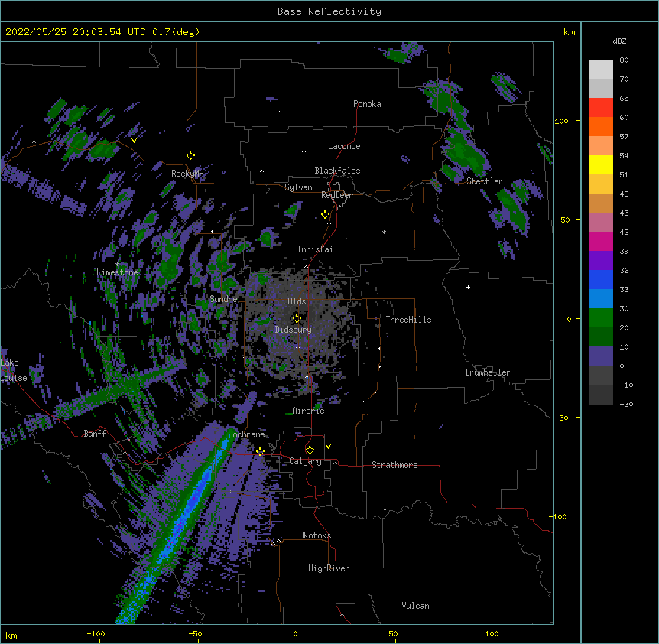This screenshot has width=659, height=644.
Task: Select the yellow radar marker between Olds and Didsbury
Action: tap(297, 318)
